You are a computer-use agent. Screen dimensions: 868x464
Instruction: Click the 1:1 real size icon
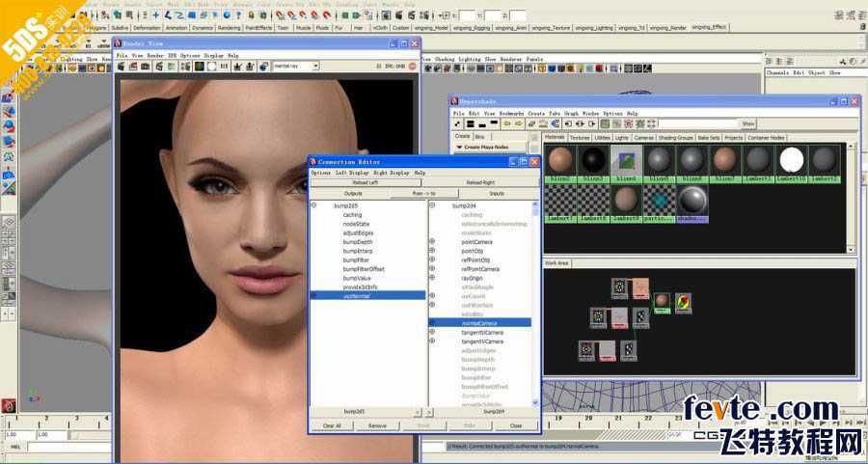[x=224, y=67]
